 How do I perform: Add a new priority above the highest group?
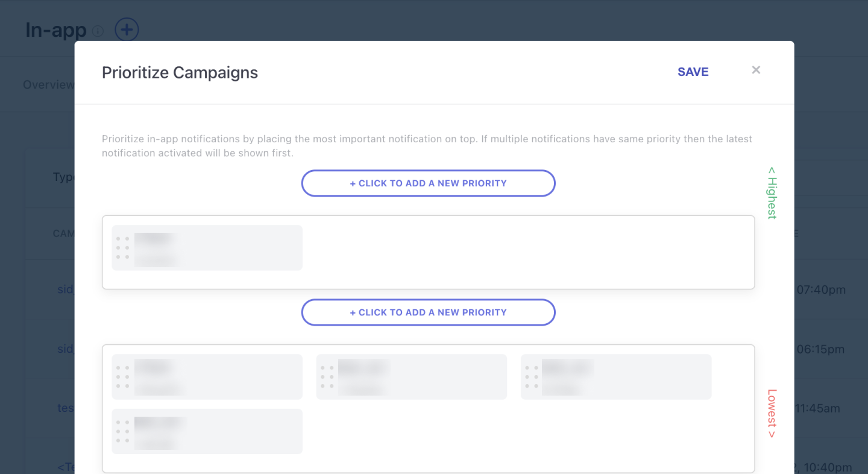point(428,183)
